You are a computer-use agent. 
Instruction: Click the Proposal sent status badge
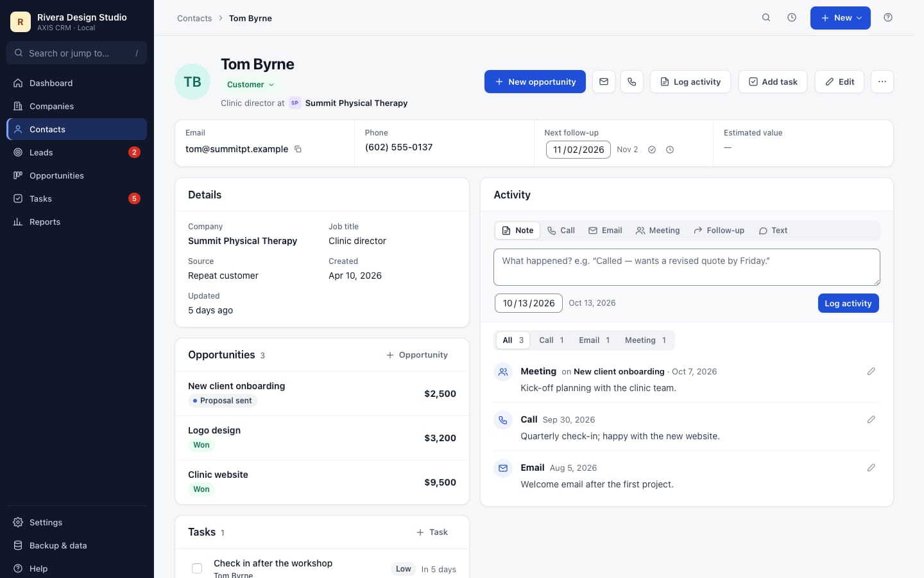click(x=222, y=401)
